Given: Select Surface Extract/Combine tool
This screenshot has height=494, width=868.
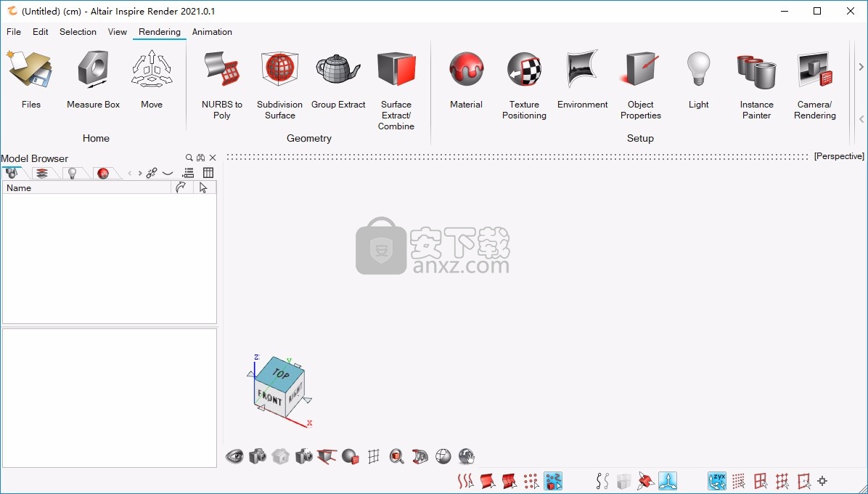Looking at the screenshot, I should point(396,90).
